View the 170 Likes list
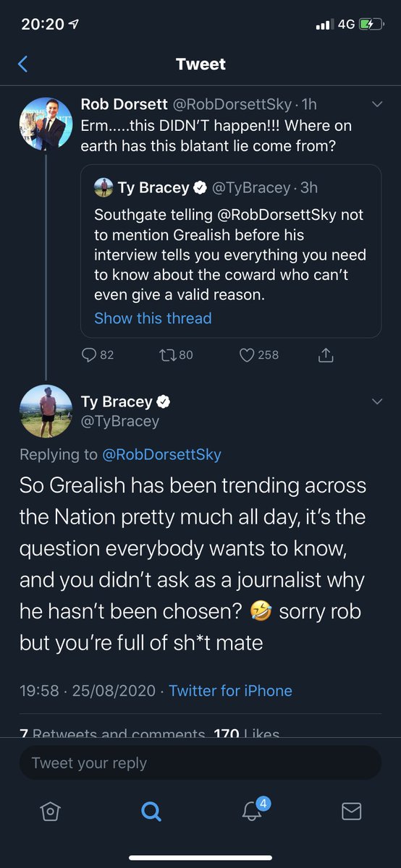 [247, 733]
